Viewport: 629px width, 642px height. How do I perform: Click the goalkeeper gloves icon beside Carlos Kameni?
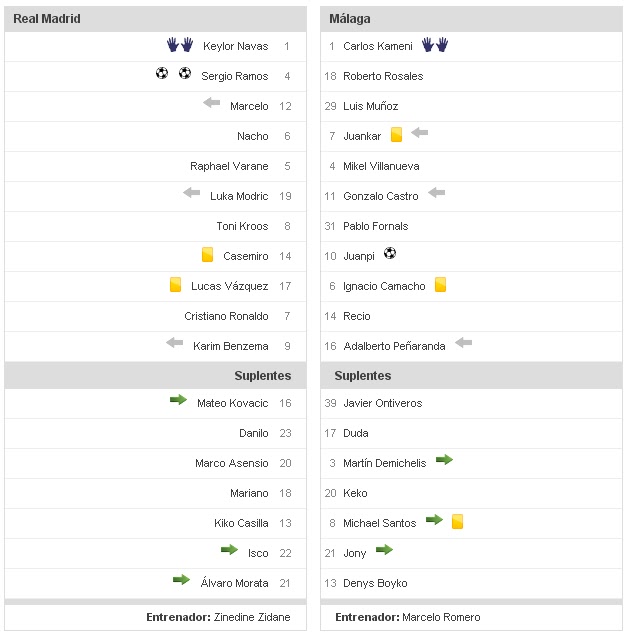(434, 45)
